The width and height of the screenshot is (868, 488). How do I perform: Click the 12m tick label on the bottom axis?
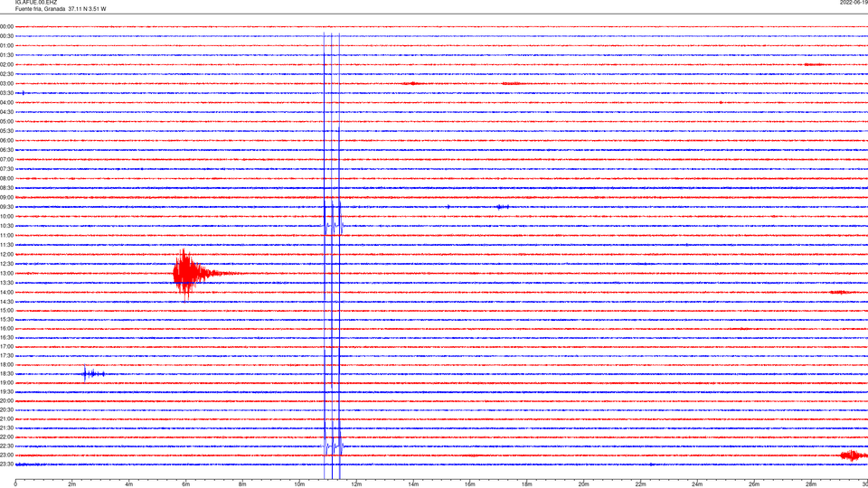pos(356,484)
